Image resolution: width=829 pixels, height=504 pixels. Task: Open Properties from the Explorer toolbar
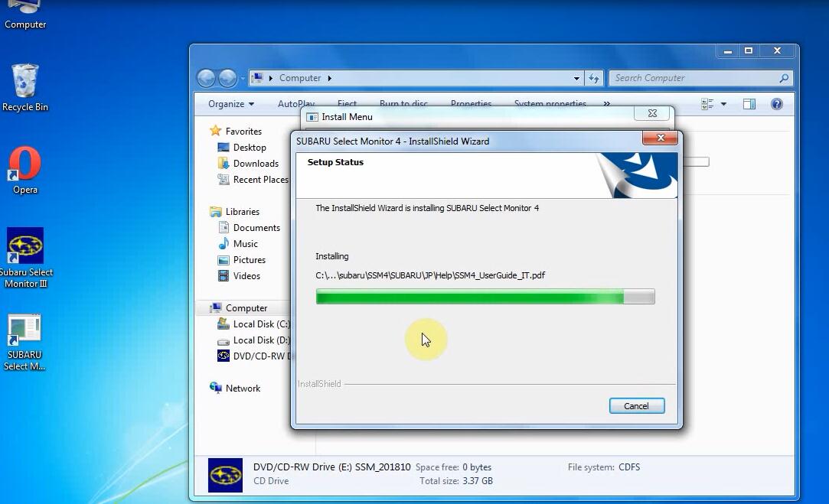(x=471, y=103)
